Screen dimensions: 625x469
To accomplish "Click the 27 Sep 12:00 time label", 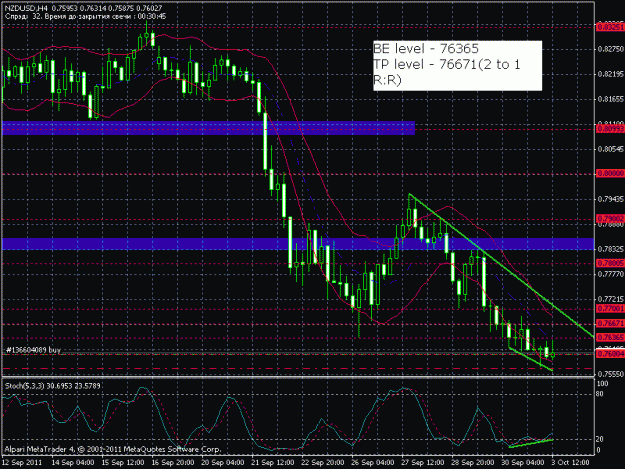I will [x=423, y=462].
